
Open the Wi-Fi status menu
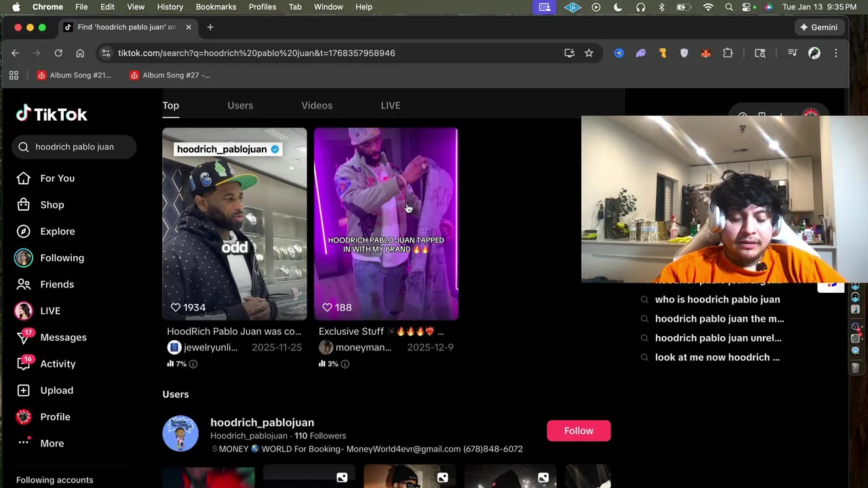coord(708,7)
